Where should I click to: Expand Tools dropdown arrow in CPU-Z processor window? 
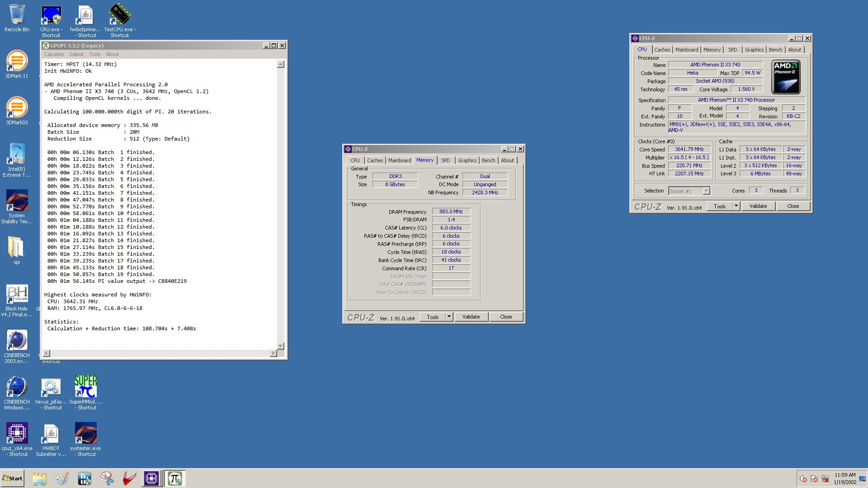tap(736, 206)
